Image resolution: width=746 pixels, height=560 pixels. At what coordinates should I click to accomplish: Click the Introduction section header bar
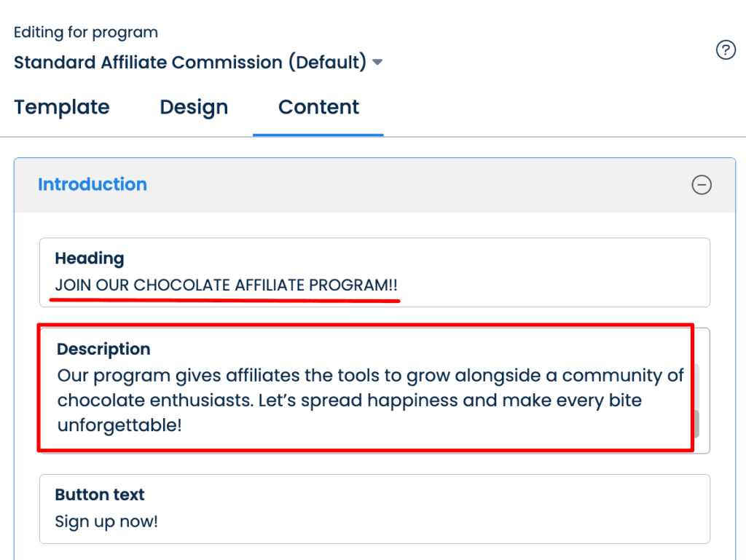pos(408,185)
